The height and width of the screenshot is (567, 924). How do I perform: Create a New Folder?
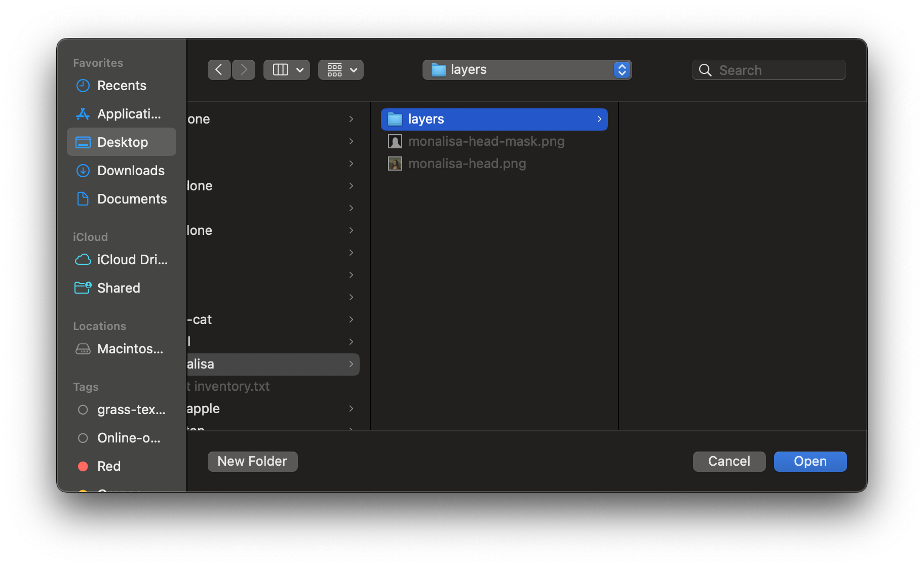click(x=252, y=461)
